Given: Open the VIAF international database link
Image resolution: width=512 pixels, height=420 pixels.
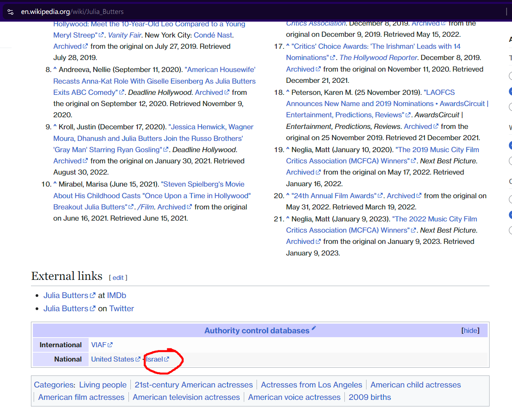Looking at the screenshot, I should pos(99,345).
